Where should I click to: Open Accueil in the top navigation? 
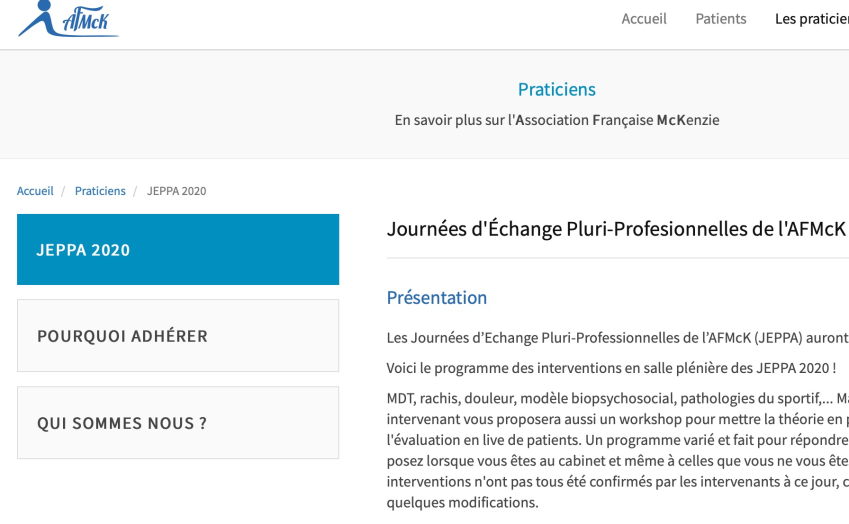point(644,19)
